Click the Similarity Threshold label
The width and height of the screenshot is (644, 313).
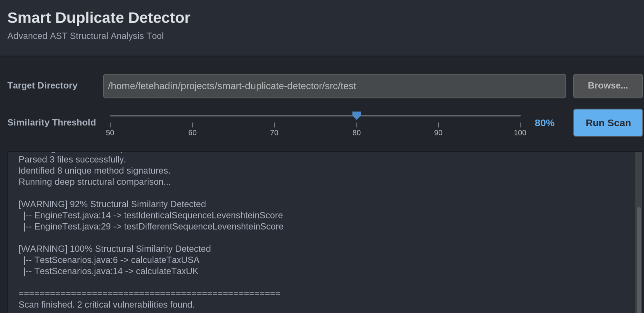coord(52,122)
